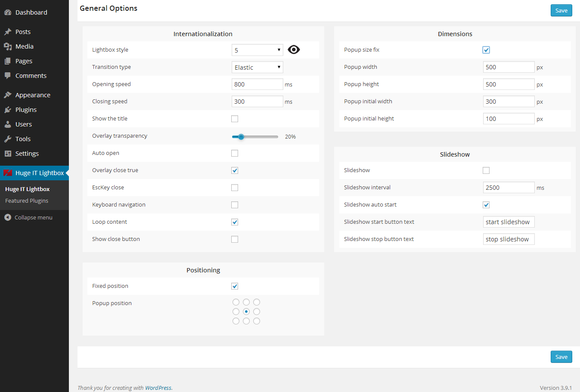Click the Users person icon

(x=8, y=124)
